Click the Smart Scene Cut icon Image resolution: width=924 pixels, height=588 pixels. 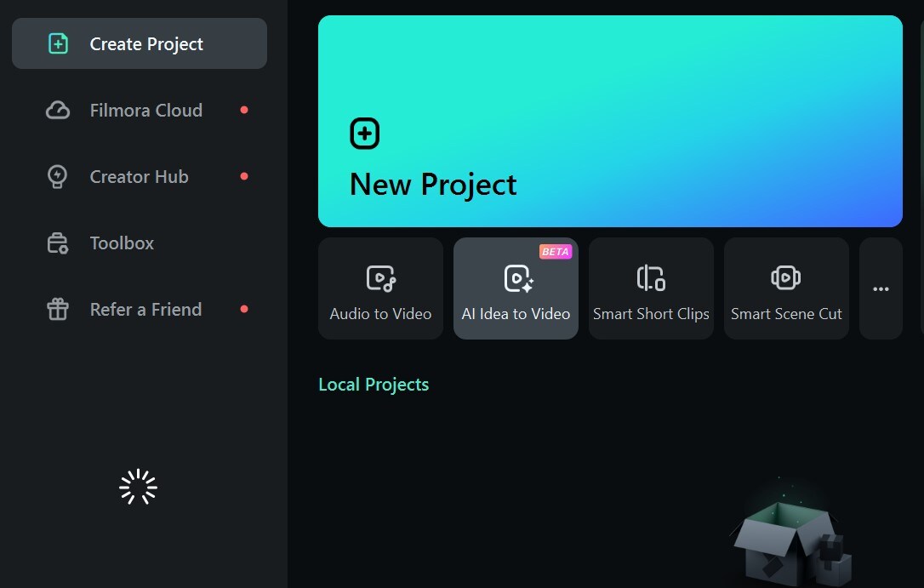click(x=786, y=278)
